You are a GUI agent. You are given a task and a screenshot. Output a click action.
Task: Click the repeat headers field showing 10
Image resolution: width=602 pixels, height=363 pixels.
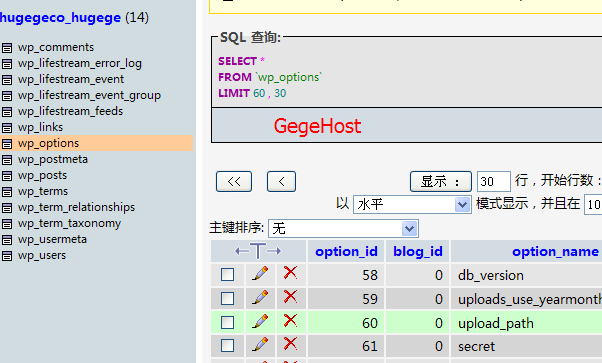(x=593, y=204)
